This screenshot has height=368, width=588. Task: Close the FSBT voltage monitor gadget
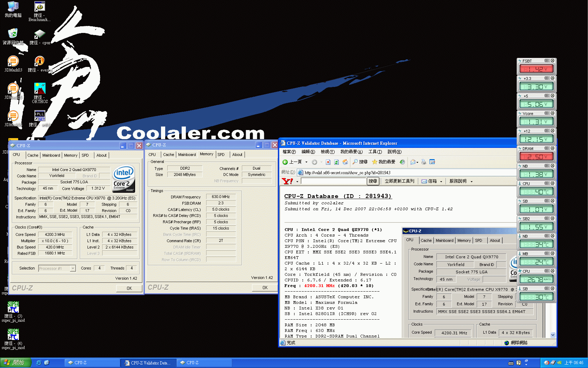pos(552,61)
